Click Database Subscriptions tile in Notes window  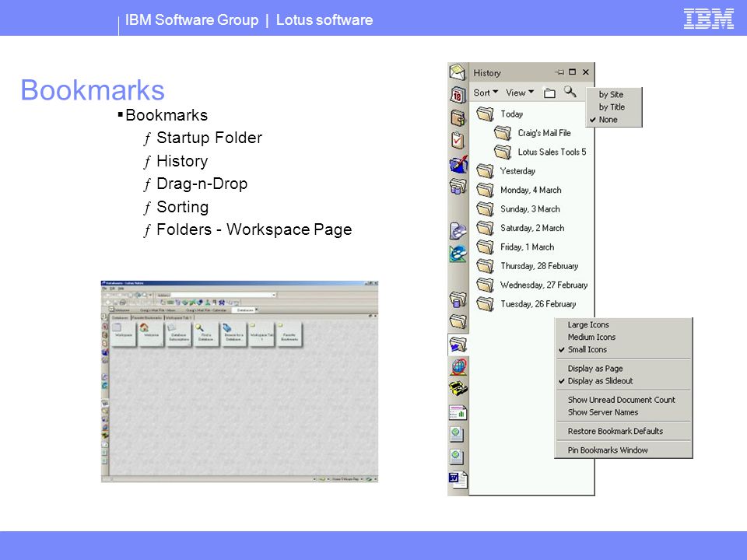[179, 334]
